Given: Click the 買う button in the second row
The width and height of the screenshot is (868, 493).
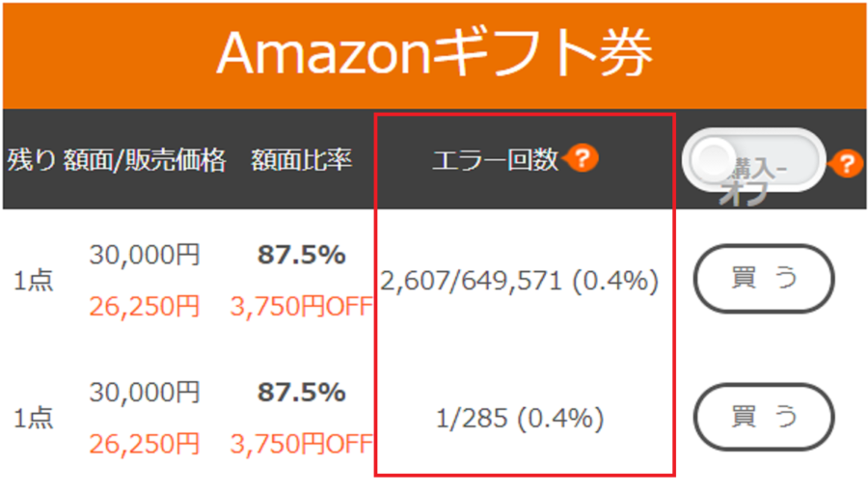Looking at the screenshot, I should (x=764, y=417).
